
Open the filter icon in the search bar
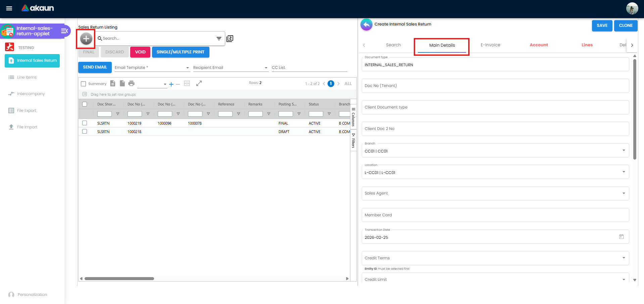(219, 38)
